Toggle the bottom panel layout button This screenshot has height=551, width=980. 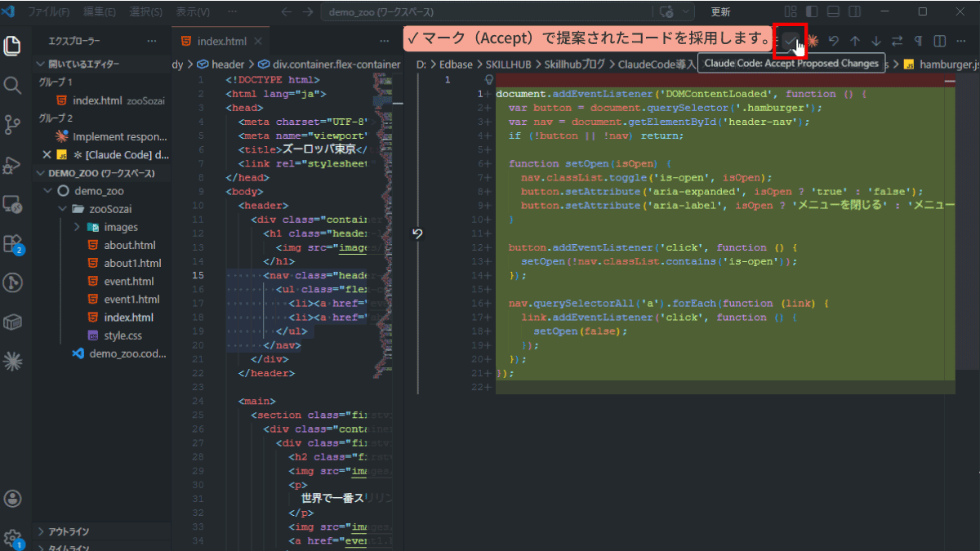[833, 12]
